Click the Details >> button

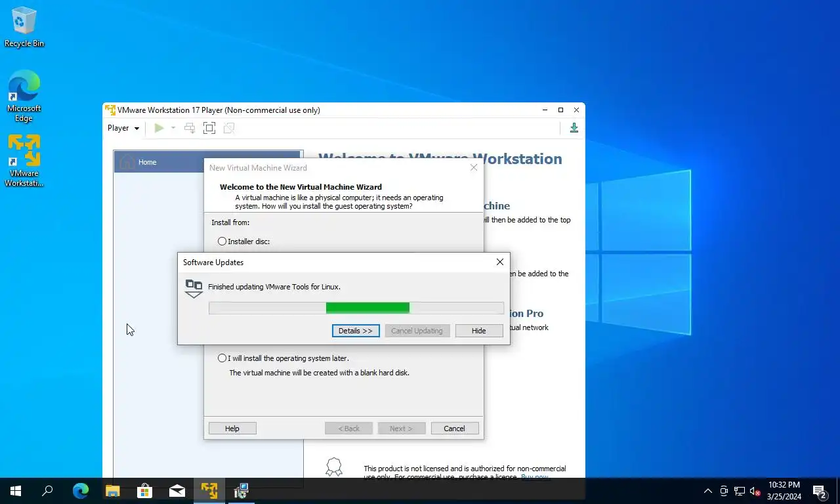tap(356, 331)
